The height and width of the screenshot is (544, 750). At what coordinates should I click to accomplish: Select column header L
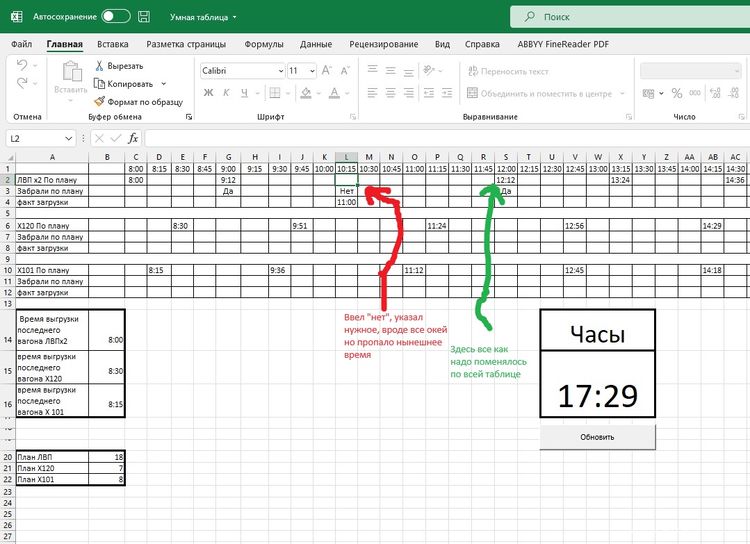point(346,157)
